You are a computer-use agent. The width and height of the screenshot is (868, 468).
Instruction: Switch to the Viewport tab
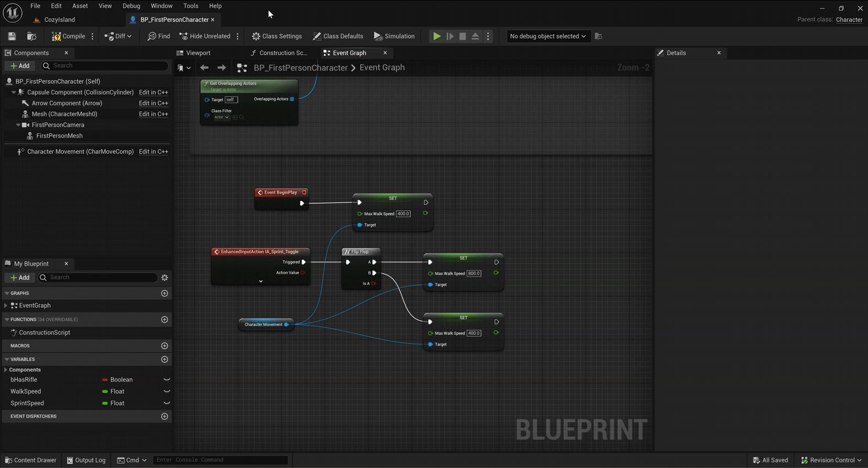click(x=198, y=53)
